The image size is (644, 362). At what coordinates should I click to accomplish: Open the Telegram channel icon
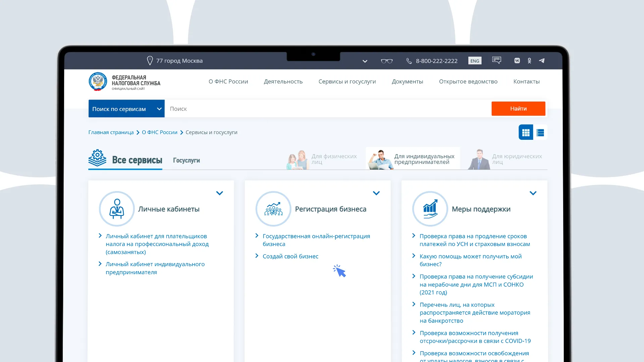(x=542, y=61)
